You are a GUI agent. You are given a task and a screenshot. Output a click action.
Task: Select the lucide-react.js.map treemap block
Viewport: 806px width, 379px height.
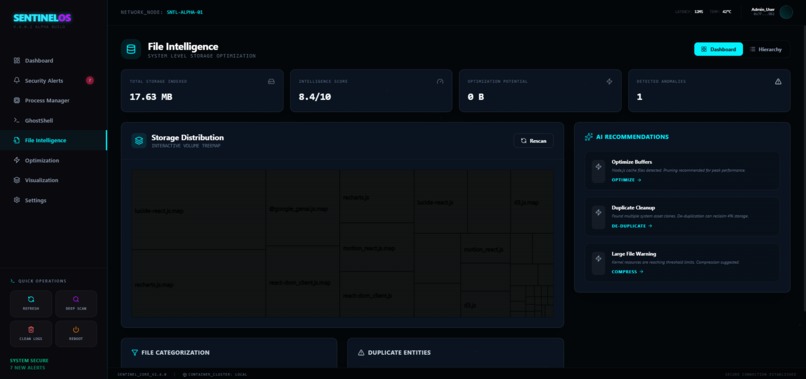pyautogui.click(x=199, y=210)
